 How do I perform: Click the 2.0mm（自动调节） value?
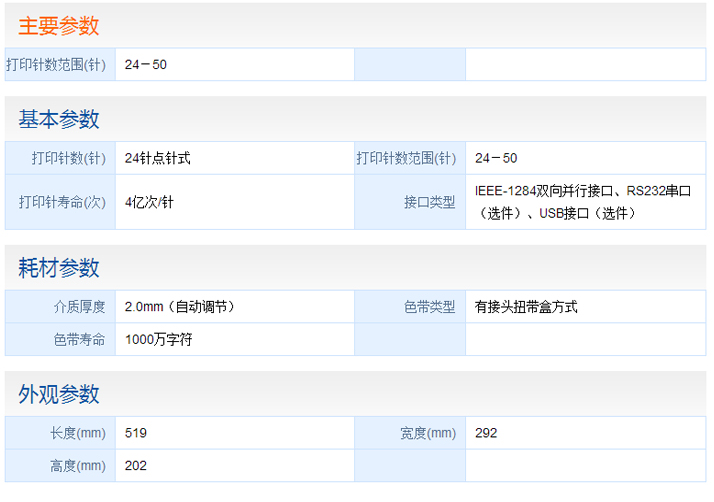click(180, 307)
